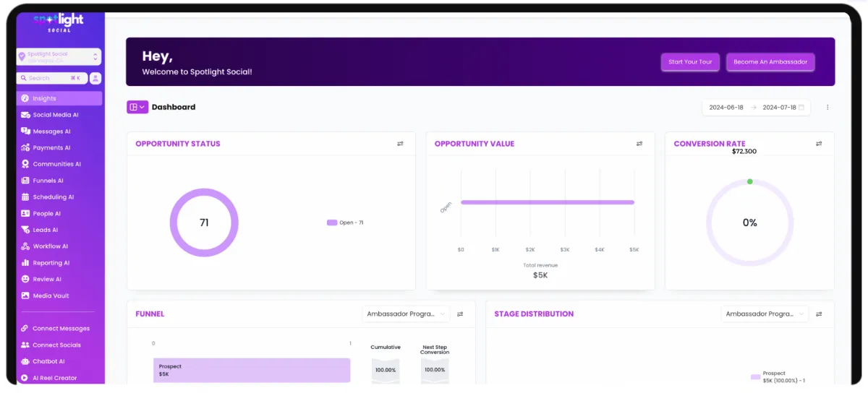Image resolution: width=868 pixels, height=393 pixels.
Task: Open Stage Distribution filter settings icon
Action: [x=819, y=314]
